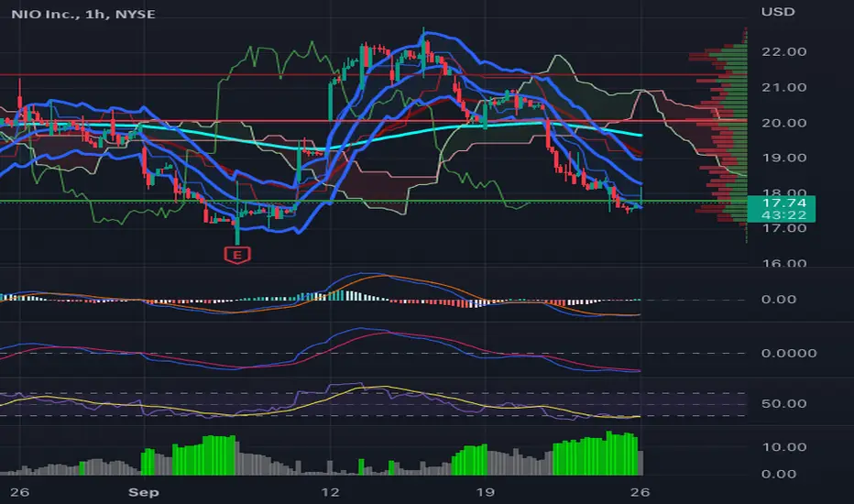Viewport: 854px width, 504px height.
Task: Click the leftmost 26 date label
Action: pos(19,493)
